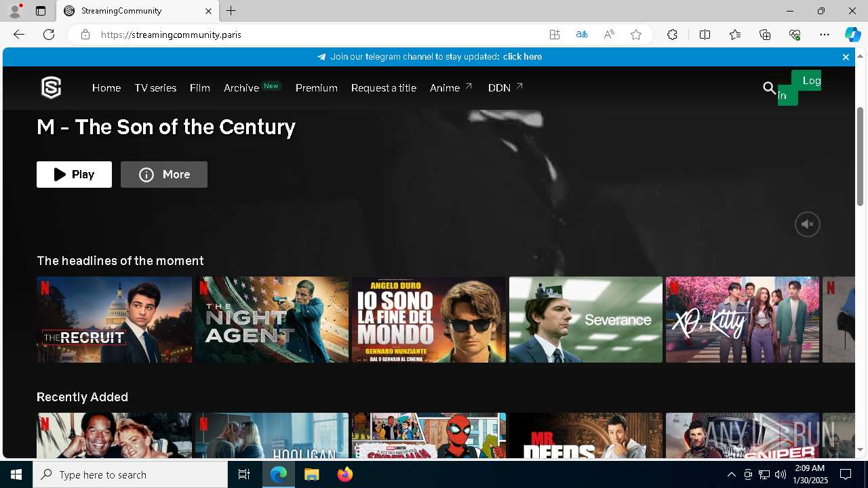Click the Edge taskbar icon
Image resolution: width=868 pixels, height=488 pixels.
[x=279, y=474]
